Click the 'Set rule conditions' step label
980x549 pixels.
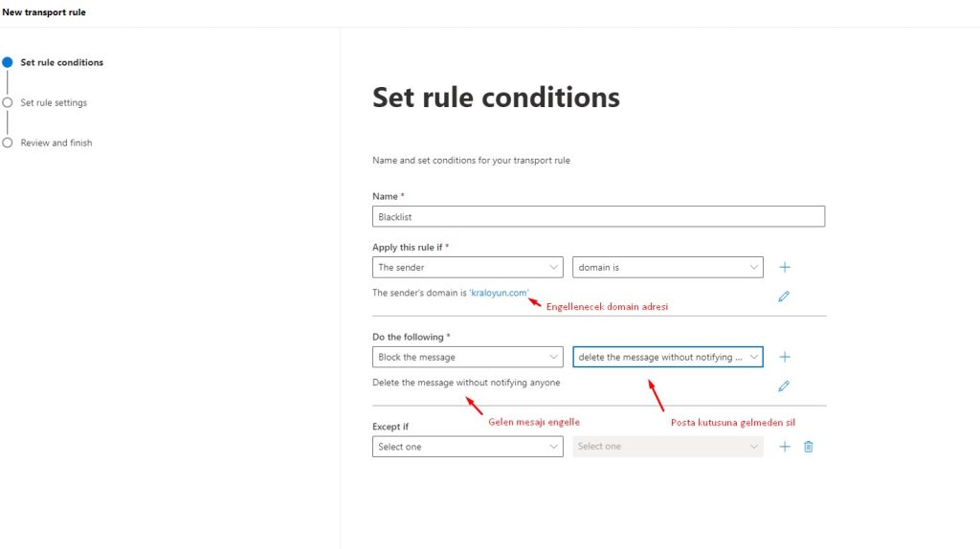pos(62,62)
